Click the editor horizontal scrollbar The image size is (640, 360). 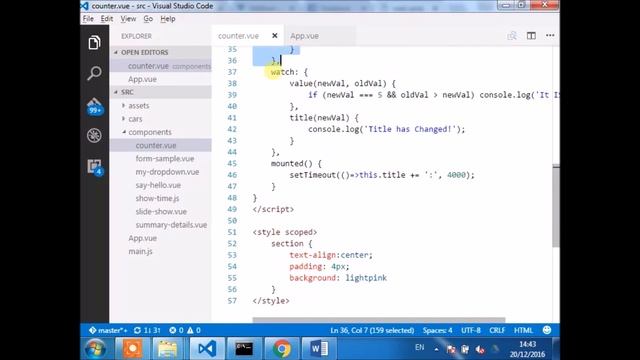(379, 320)
